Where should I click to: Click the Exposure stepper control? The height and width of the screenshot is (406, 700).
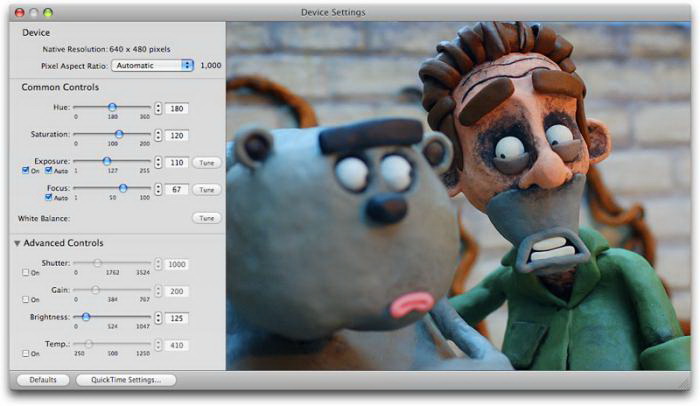(x=158, y=161)
